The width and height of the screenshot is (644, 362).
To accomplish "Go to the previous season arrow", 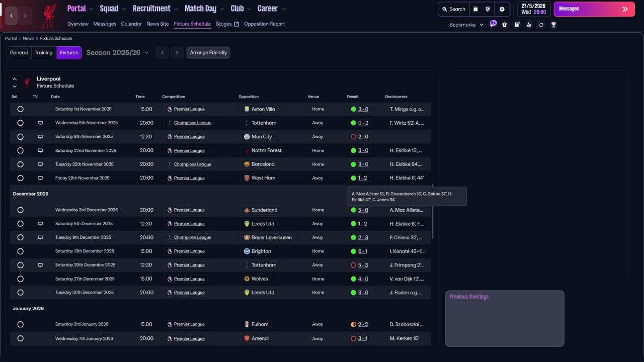I will (x=162, y=53).
